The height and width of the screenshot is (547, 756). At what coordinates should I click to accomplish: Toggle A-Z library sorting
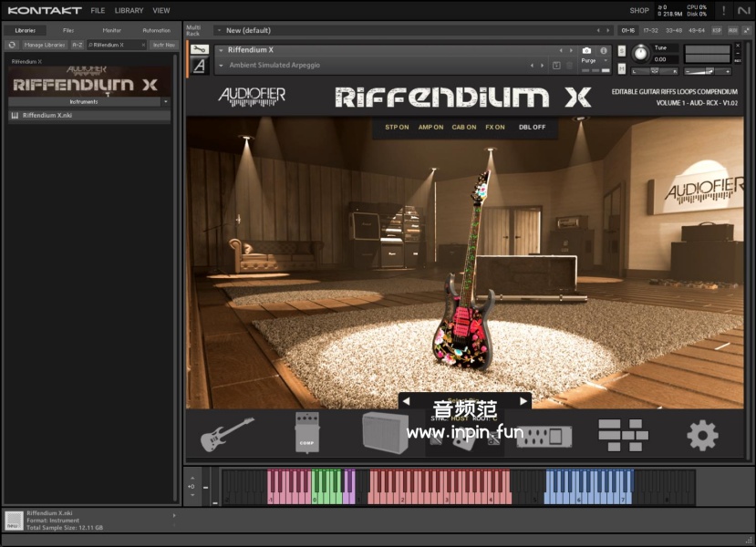[x=78, y=45]
